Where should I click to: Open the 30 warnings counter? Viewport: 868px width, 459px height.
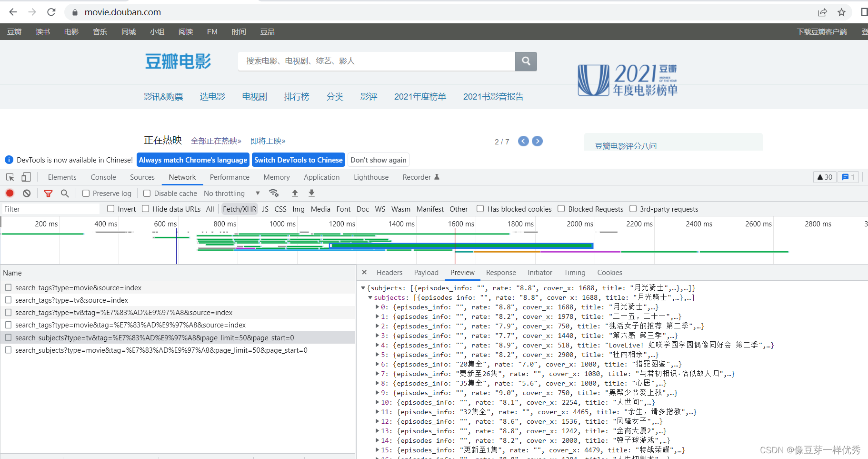[825, 177]
